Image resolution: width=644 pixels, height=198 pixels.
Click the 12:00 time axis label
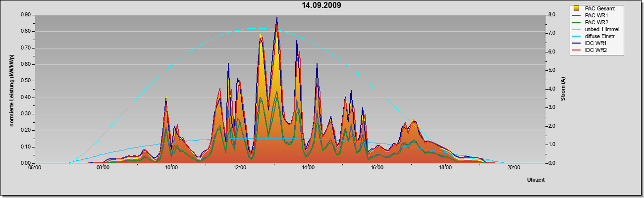coord(240,167)
